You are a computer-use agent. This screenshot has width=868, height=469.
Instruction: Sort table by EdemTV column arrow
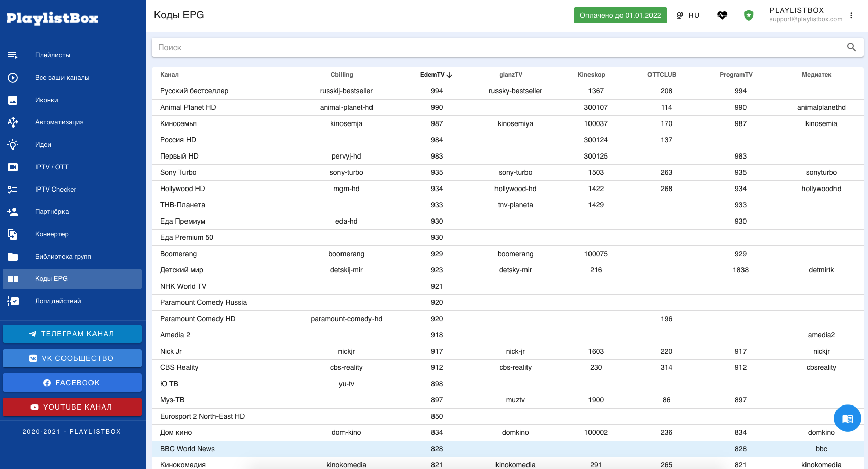[x=449, y=75]
